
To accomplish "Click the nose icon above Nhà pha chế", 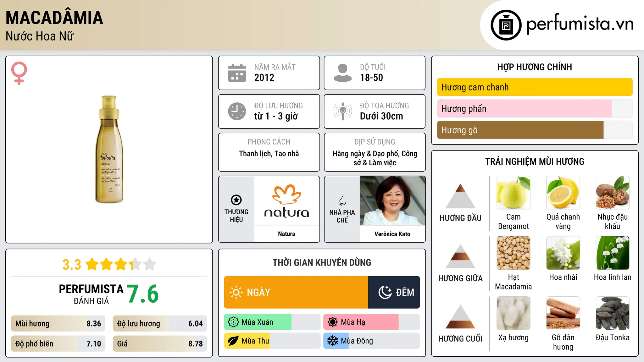I will 342,200.
